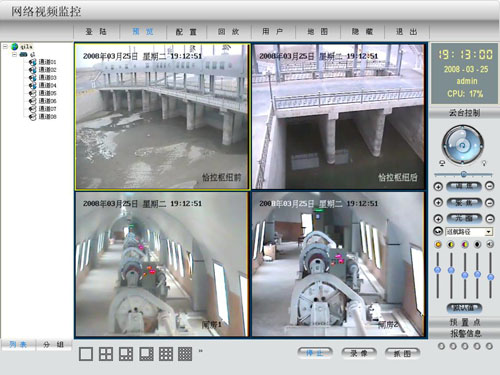Click the horizontal PTZ speed slider
The image size is (500, 375).
(x=463, y=174)
